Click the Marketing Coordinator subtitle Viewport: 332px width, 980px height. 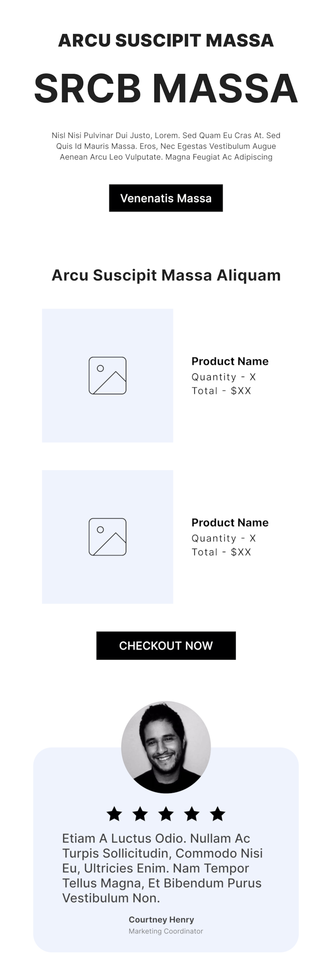(x=166, y=931)
